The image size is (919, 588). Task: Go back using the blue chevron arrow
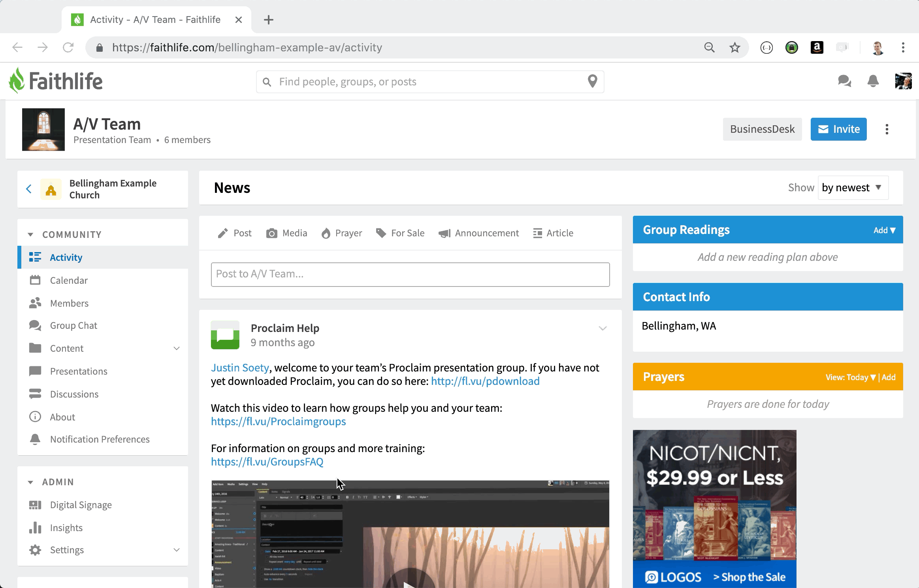click(29, 189)
